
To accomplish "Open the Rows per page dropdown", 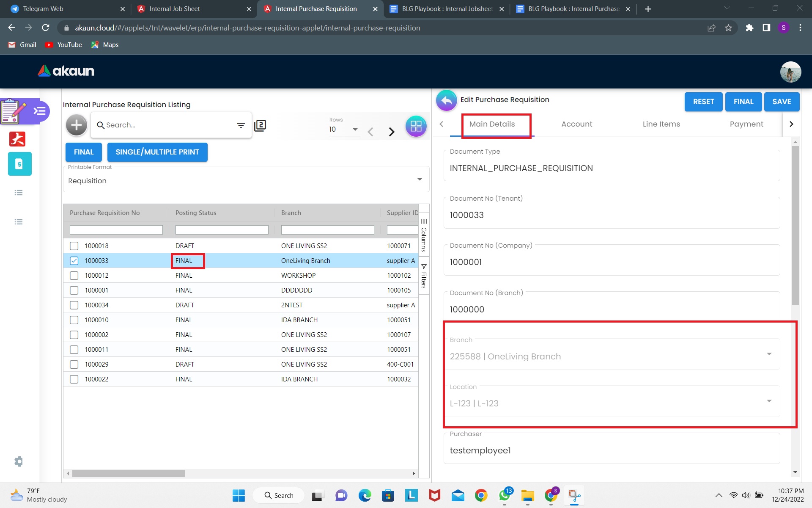I will tap(354, 130).
